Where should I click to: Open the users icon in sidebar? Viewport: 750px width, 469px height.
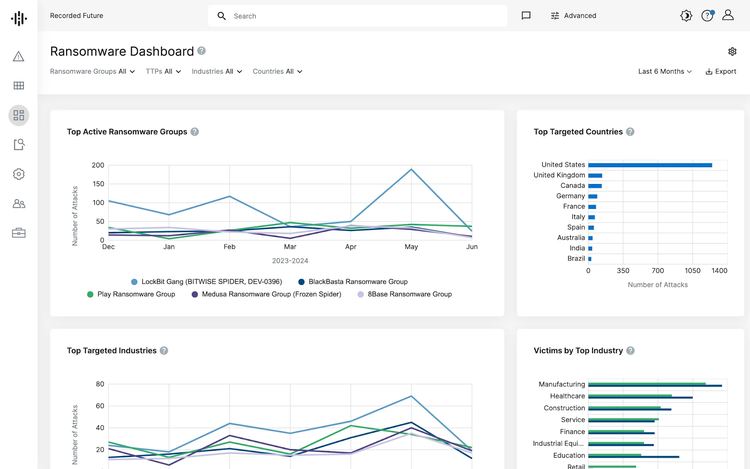point(19,204)
